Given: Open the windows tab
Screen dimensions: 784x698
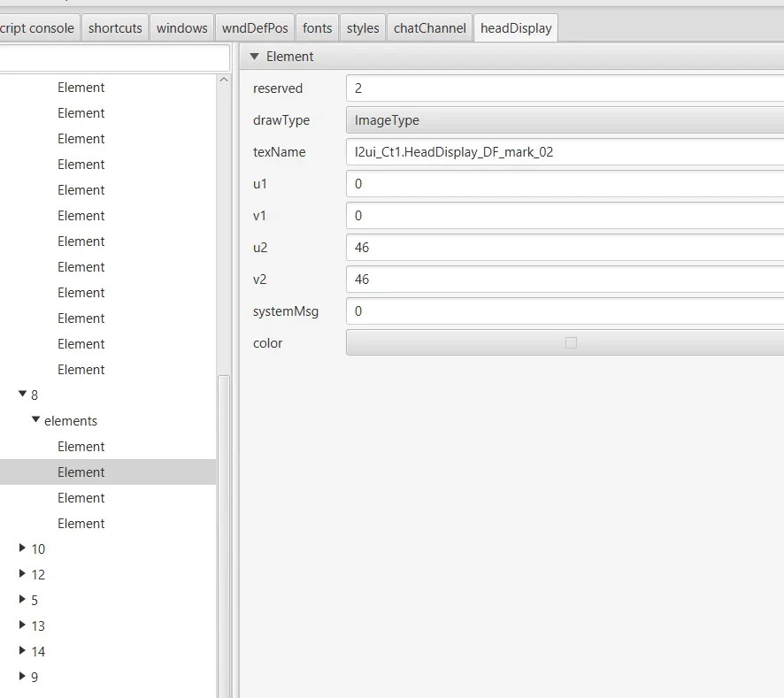Looking at the screenshot, I should (x=182, y=28).
